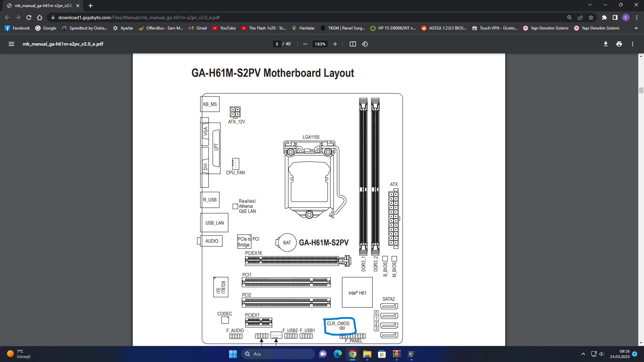644x362 pixels.
Task: Click the address bar URL
Action: click(139, 17)
